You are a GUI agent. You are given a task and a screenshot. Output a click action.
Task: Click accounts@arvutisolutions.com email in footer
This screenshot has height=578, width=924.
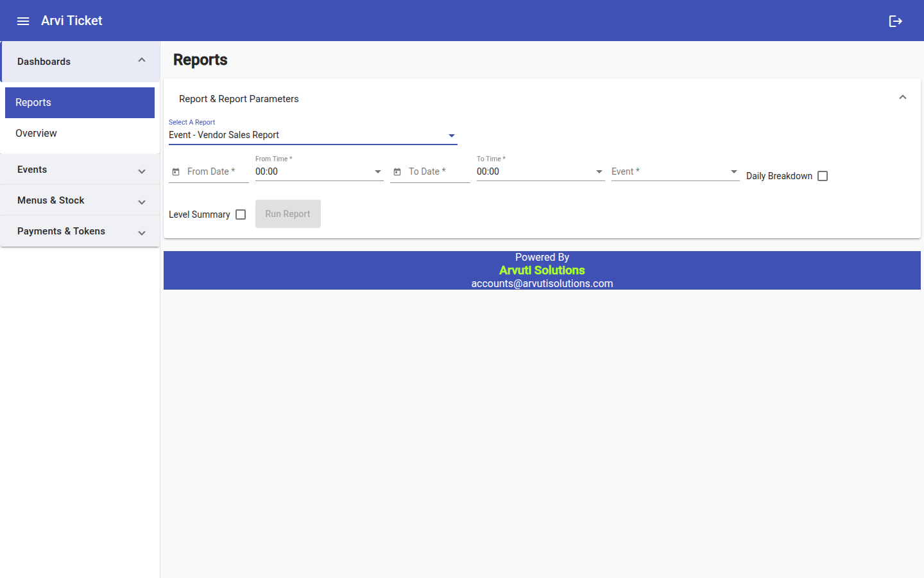pyautogui.click(x=542, y=283)
